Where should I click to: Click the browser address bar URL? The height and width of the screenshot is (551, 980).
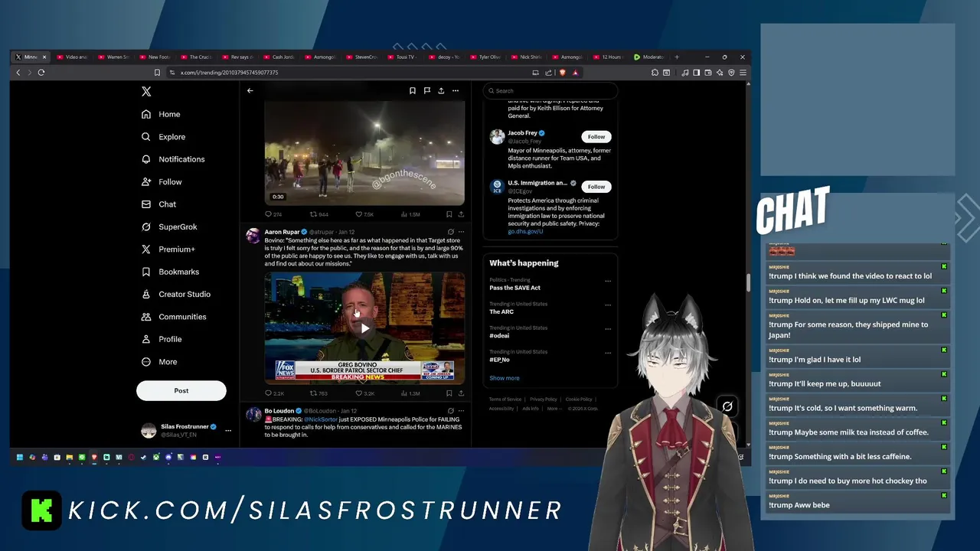tap(229, 73)
